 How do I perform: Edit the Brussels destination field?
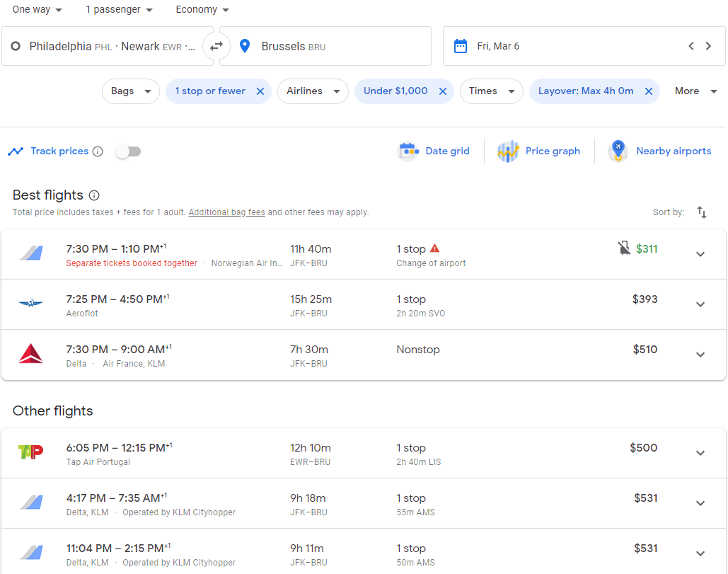point(325,46)
